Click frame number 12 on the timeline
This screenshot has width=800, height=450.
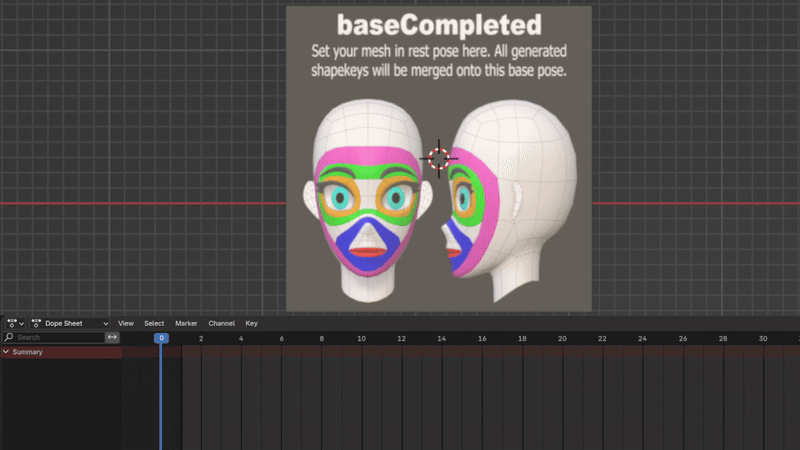(402, 338)
